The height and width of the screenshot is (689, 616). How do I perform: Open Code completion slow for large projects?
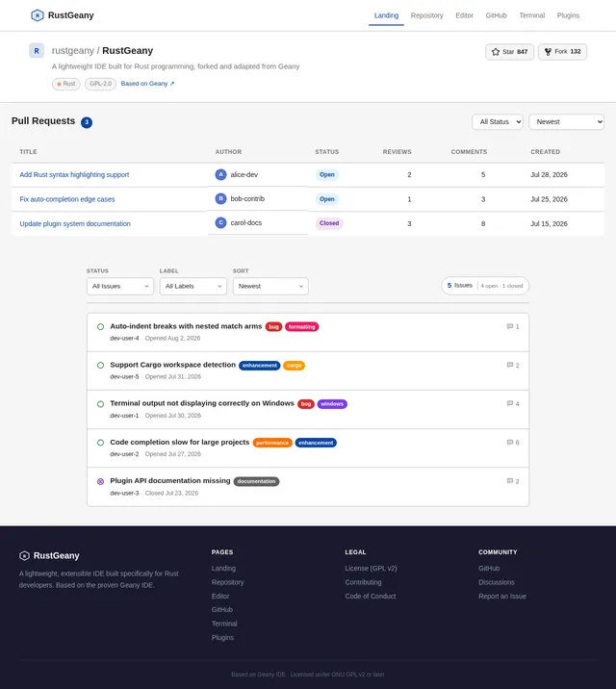(x=180, y=442)
